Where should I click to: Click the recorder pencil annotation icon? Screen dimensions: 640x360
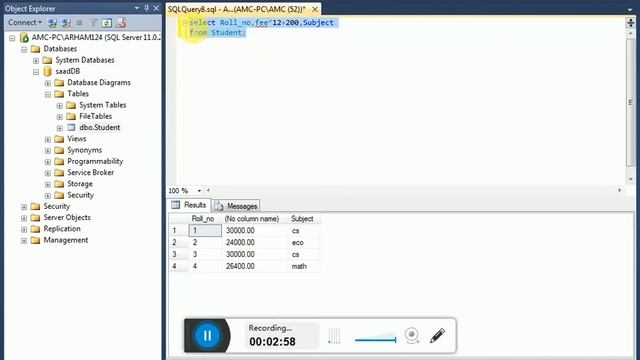[437, 336]
